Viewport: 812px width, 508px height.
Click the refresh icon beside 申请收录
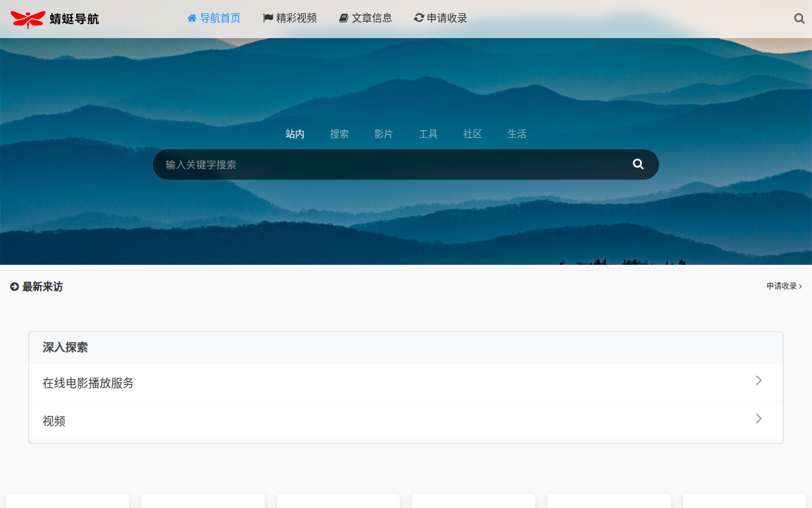pos(419,18)
